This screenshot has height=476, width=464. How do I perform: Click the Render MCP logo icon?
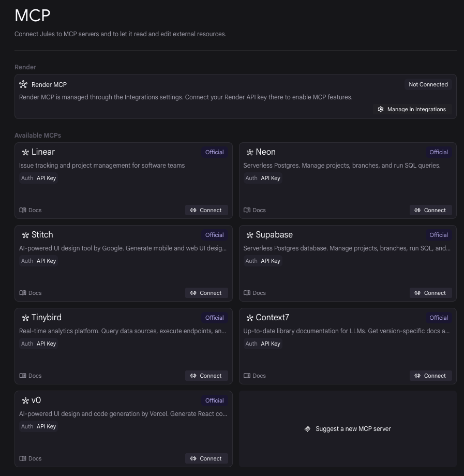pyautogui.click(x=23, y=84)
